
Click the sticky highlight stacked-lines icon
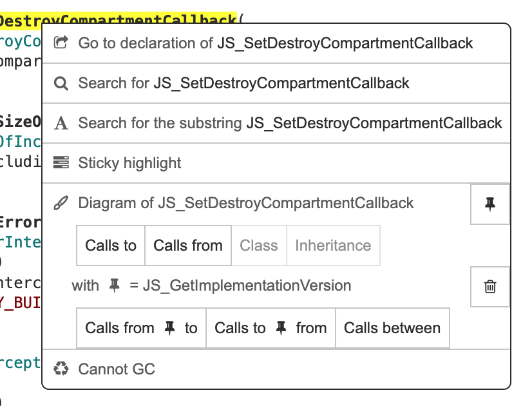click(61, 162)
